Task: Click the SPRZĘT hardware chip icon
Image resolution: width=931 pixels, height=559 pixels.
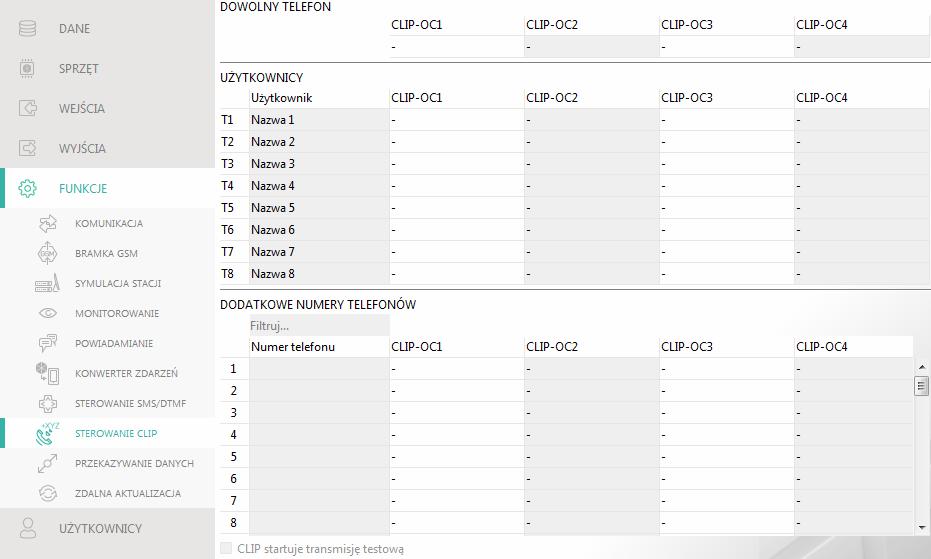Action: point(27,68)
